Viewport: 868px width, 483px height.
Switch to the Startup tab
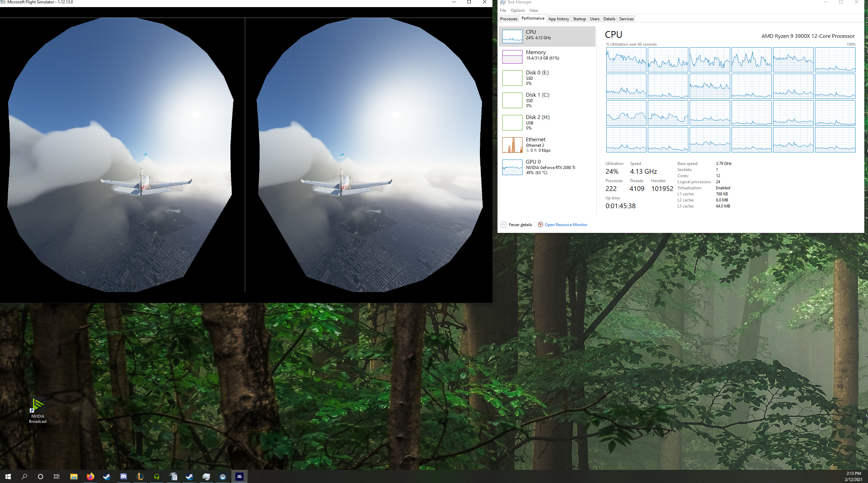pos(579,19)
